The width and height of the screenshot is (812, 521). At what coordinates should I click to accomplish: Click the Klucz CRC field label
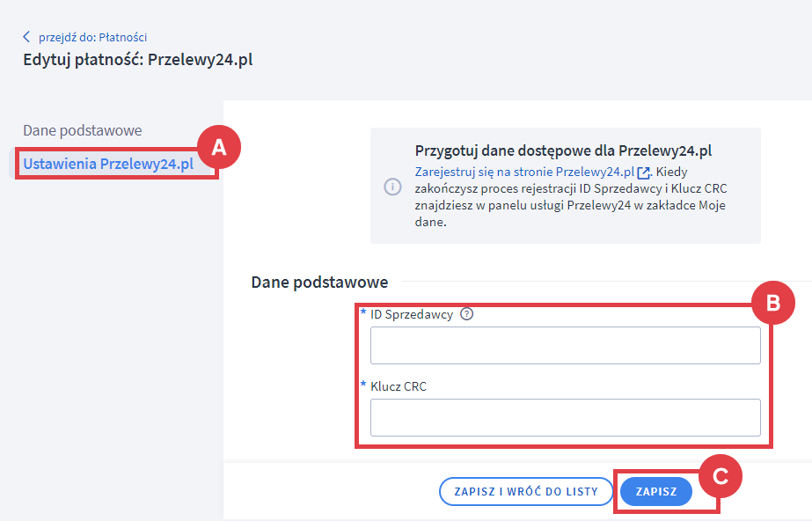399,386
